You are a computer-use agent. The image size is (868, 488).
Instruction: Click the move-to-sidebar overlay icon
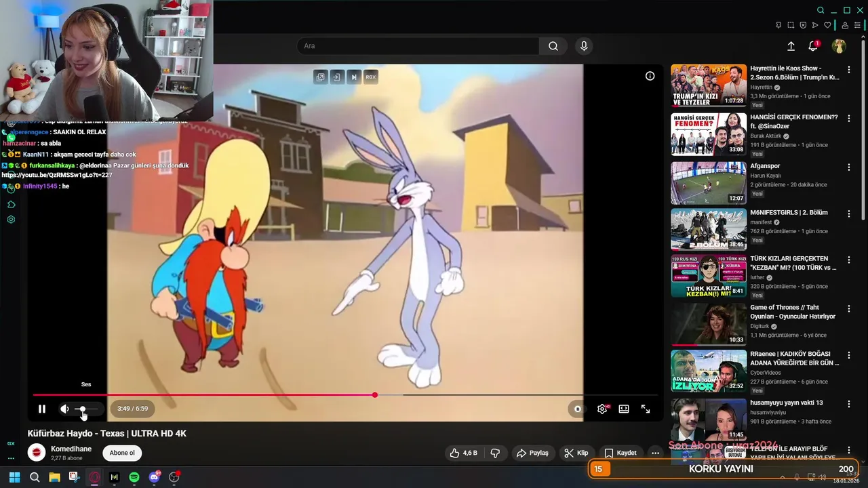point(337,77)
